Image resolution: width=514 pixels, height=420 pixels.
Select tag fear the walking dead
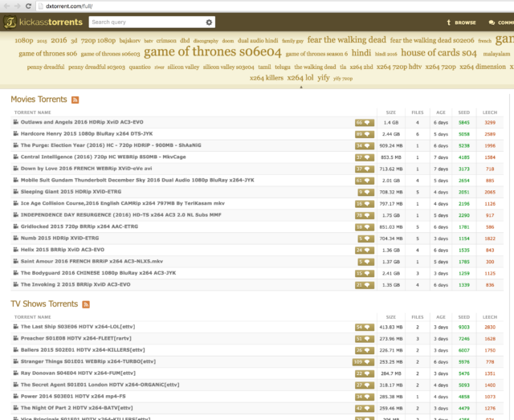[346, 39]
